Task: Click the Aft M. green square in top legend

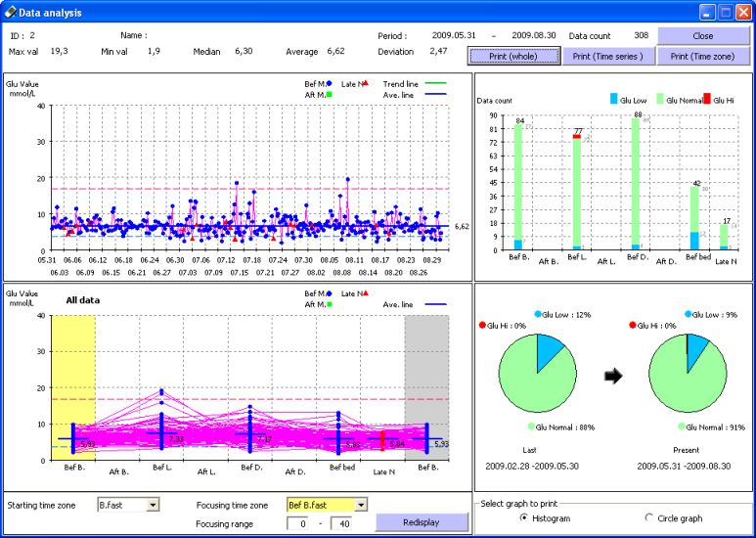Action: pos(330,95)
